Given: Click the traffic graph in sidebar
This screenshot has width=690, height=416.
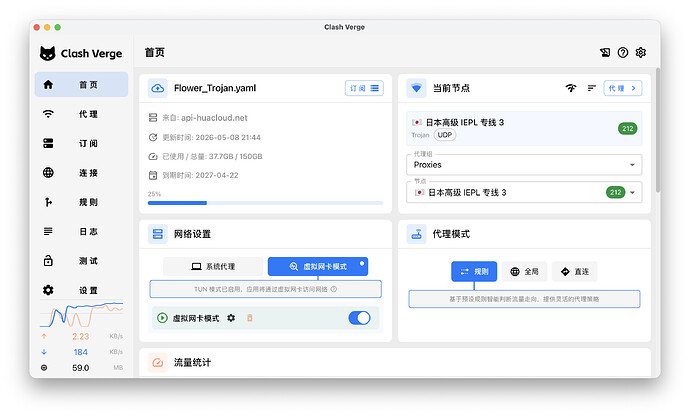Looking at the screenshot, I should coord(81,314).
